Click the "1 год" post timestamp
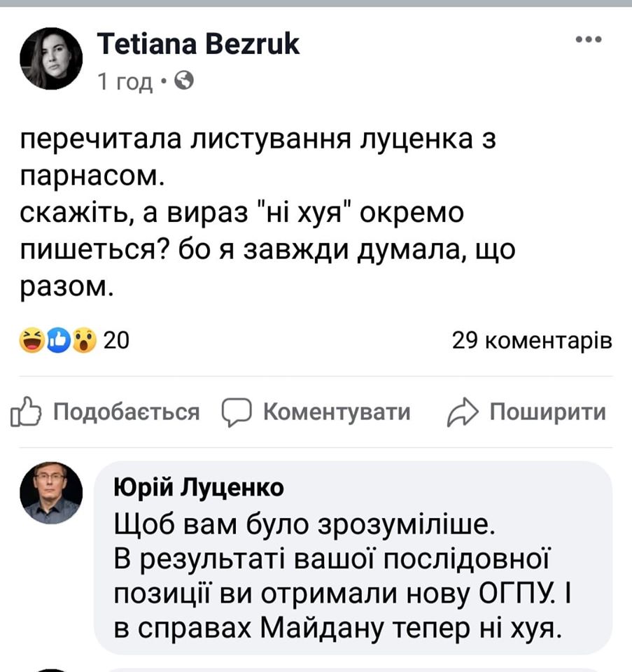 point(125,82)
